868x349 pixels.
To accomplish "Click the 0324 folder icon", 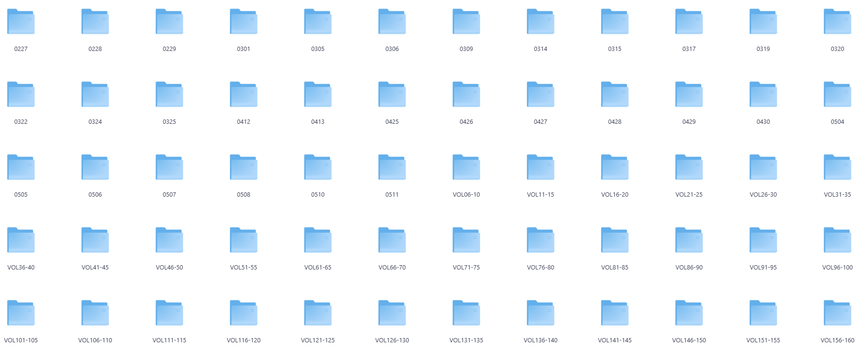I will (95, 94).
